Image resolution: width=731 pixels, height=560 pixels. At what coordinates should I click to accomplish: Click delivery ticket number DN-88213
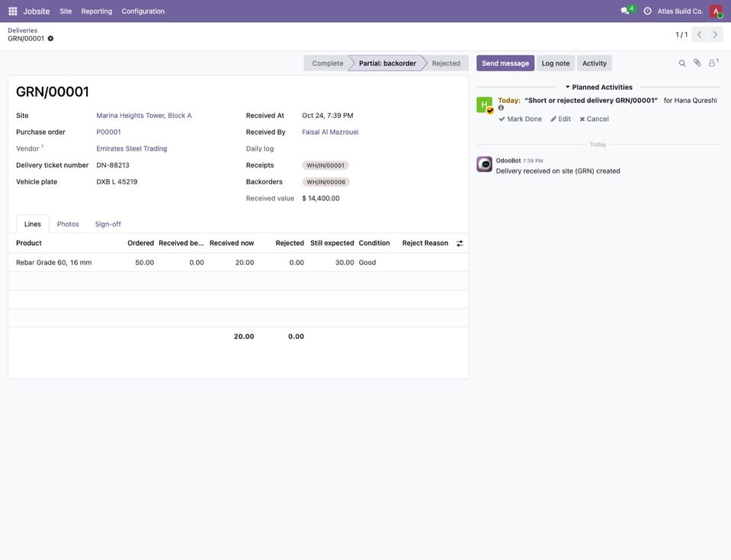[x=113, y=165]
